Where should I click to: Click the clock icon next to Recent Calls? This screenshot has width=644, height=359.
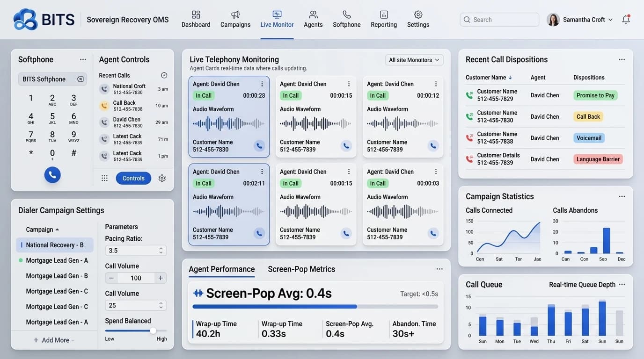(x=164, y=75)
